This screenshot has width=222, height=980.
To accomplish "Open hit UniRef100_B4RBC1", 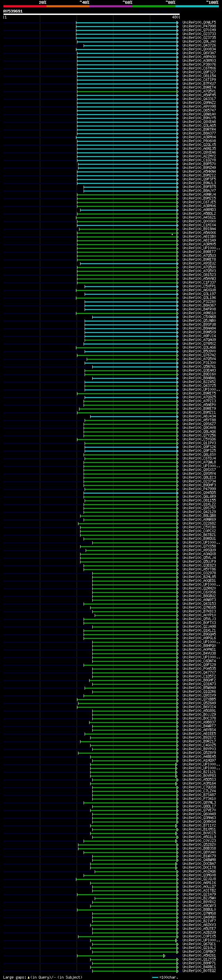I will click(x=199, y=967).
